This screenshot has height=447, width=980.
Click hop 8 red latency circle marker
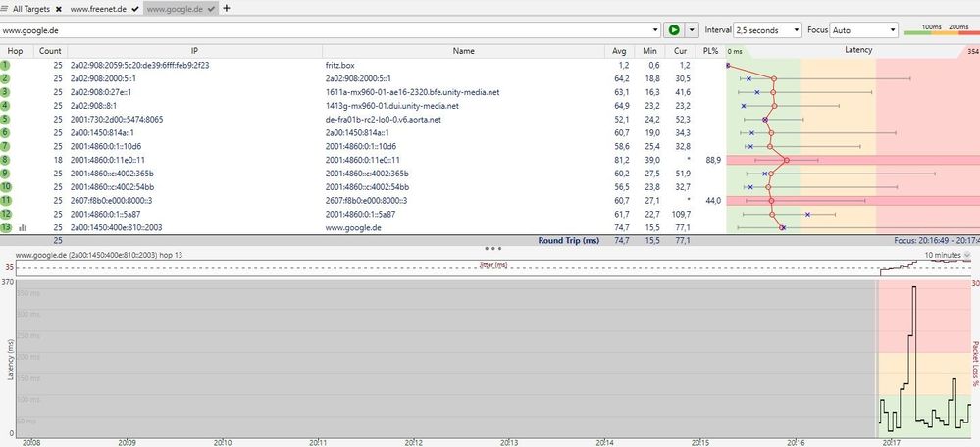tap(786, 160)
